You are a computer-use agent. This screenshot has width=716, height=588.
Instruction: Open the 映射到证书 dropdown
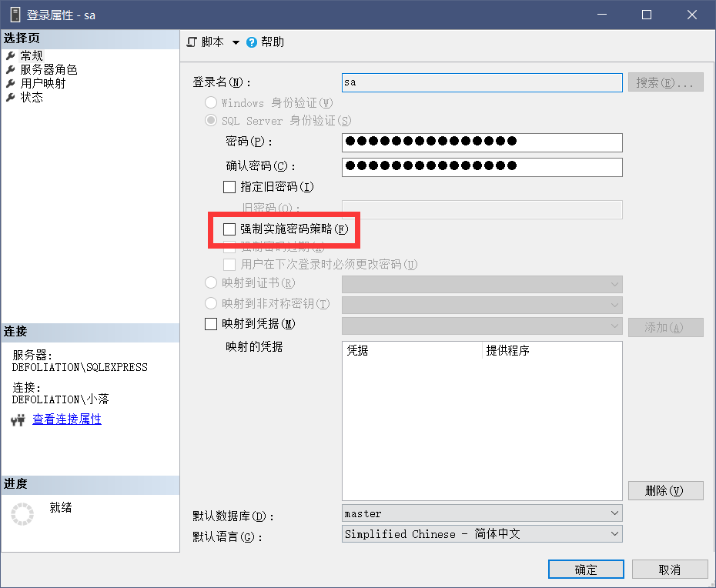[482, 285]
